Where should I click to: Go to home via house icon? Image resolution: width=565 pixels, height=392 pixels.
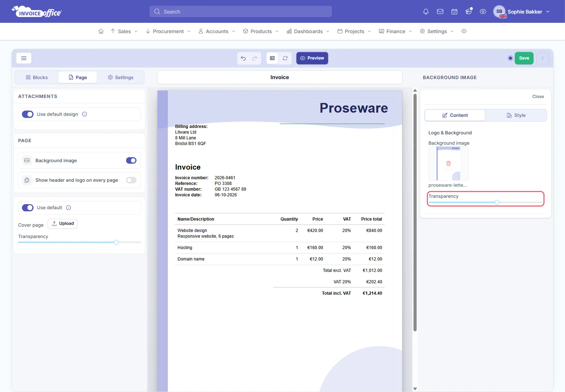point(101,31)
